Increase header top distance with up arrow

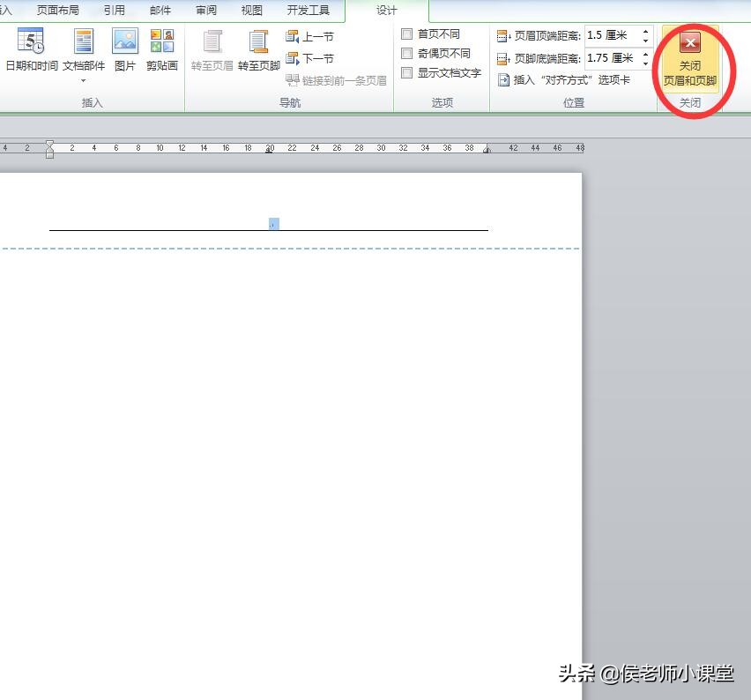tap(645, 31)
